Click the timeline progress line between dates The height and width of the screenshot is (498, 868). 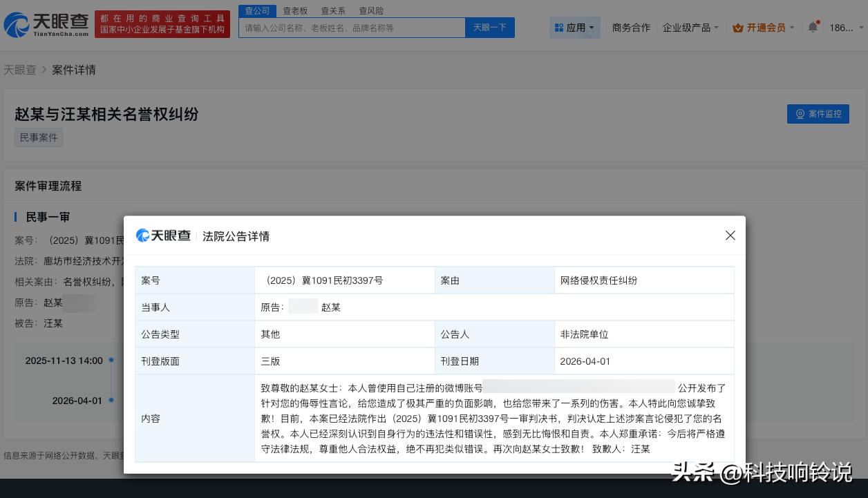pos(111,381)
